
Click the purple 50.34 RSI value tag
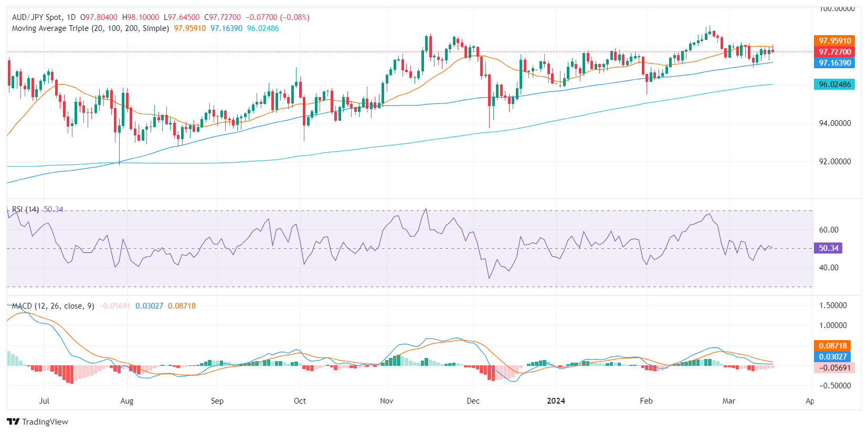pyautogui.click(x=828, y=248)
